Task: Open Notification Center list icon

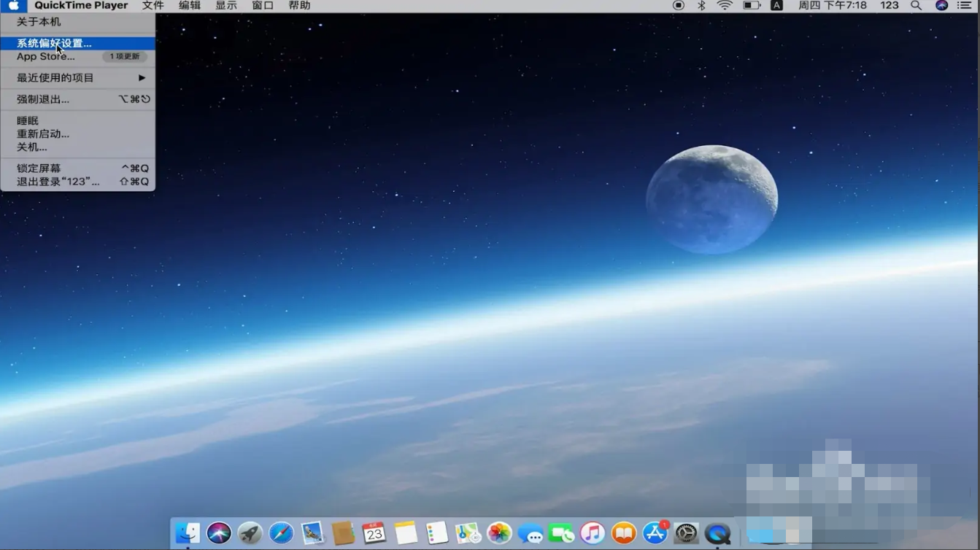Action: (964, 6)
